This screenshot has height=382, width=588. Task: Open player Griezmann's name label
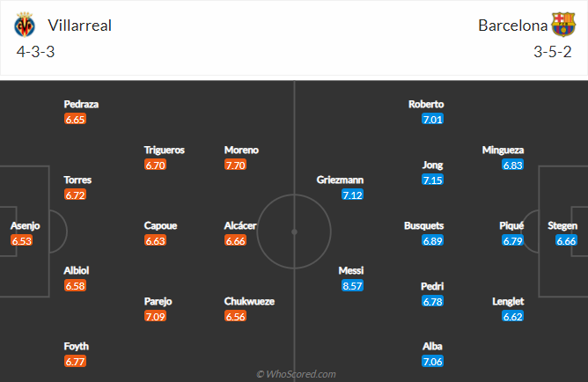click(340, 180)
